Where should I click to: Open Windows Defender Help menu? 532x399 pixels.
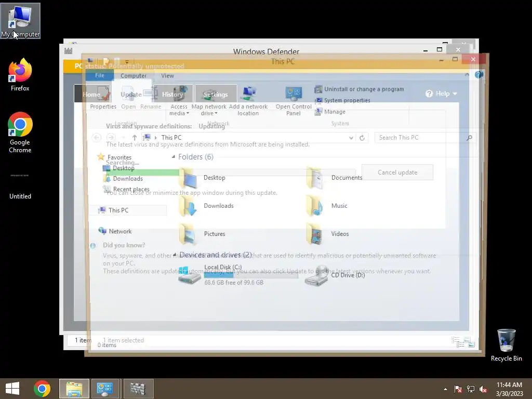(x=441, y=94)
